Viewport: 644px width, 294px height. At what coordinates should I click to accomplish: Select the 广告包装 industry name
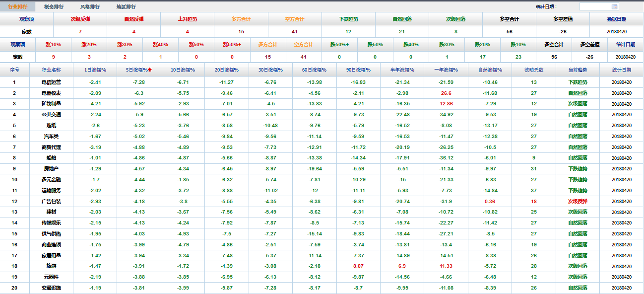51,202
